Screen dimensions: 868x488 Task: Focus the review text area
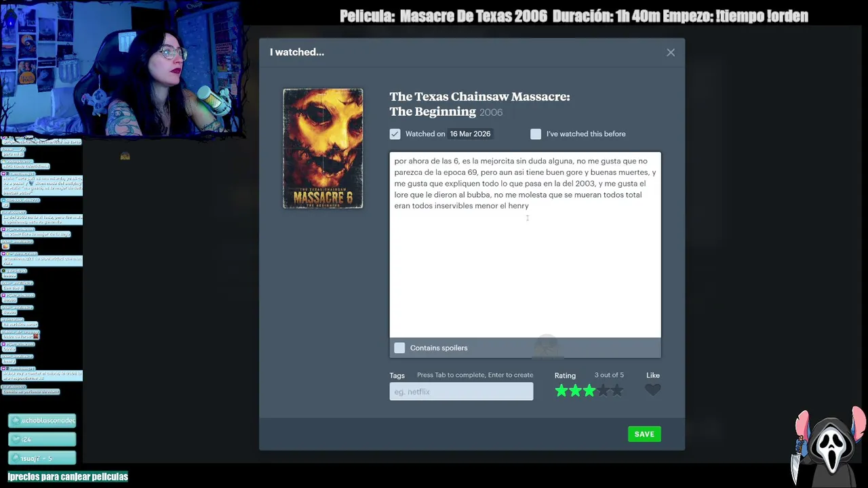coord(525,245)
